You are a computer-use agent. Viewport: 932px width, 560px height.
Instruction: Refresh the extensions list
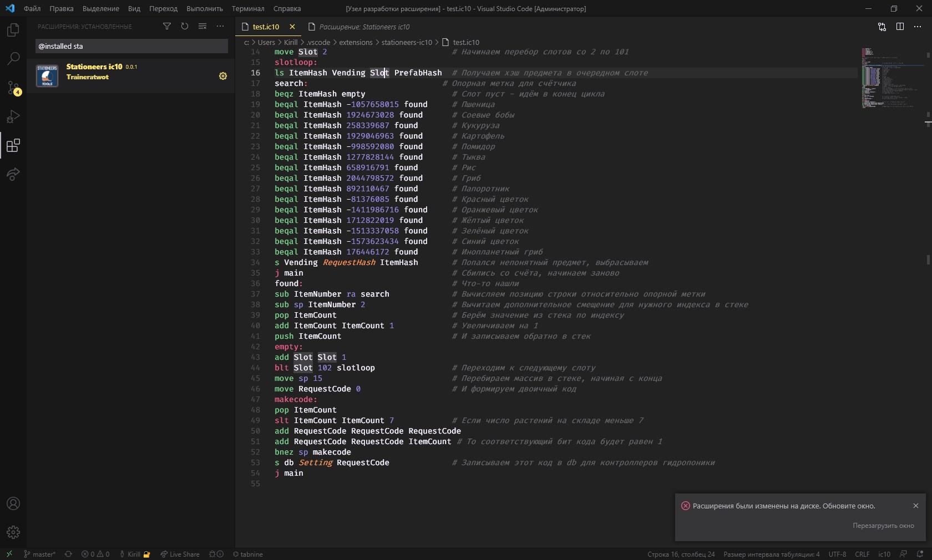[x=185, y=26]
